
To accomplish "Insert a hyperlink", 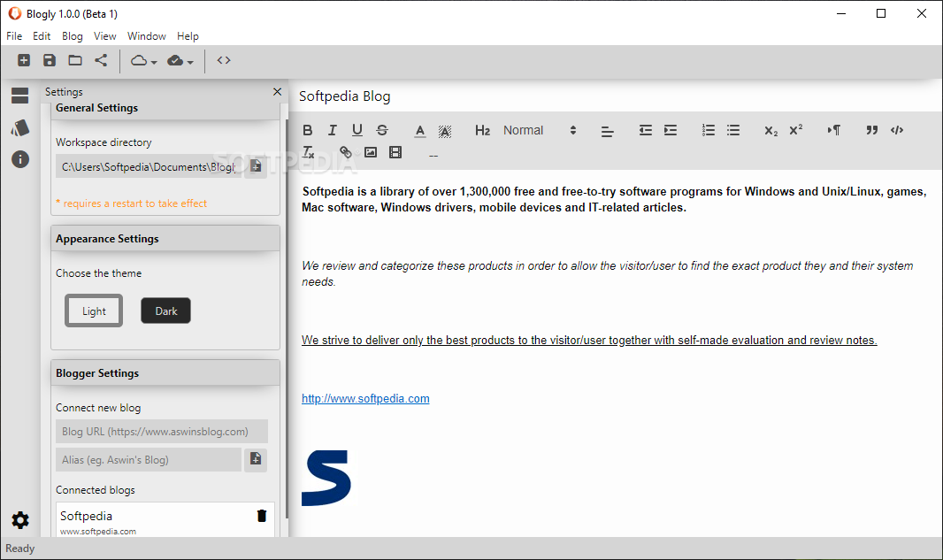I will pyautogui.click(x=345, y=152).
